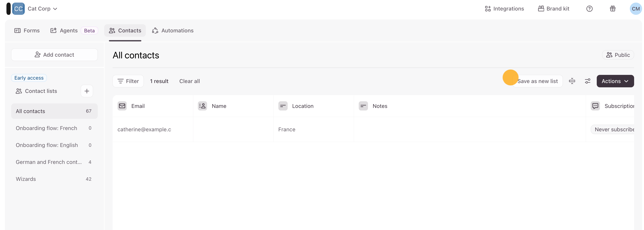Open the help question mark icon
Image resolution: width=644 pixels, height=230 pixels.
(x=589, y=9)
